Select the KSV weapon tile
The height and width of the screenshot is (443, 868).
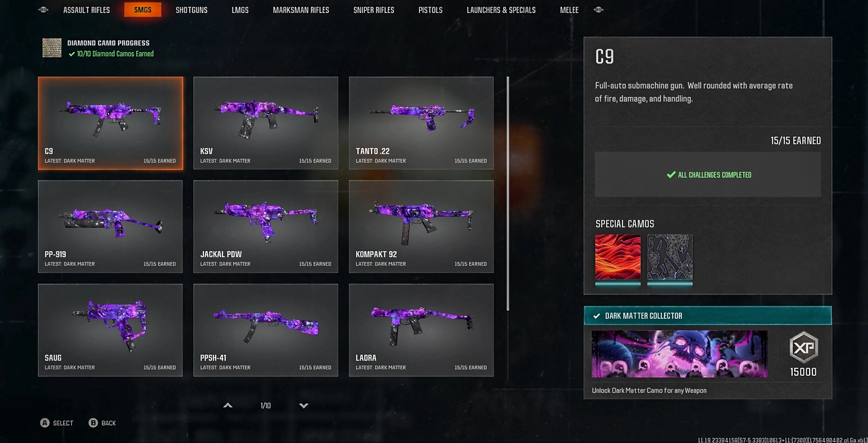coord(266,123)
